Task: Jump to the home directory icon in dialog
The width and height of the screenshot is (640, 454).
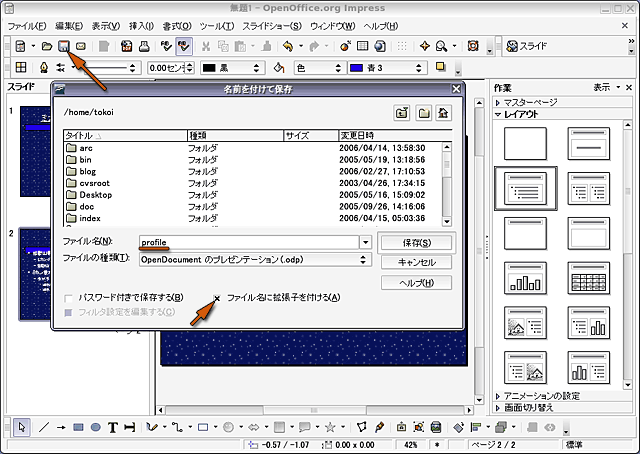Action: click(x=443, y=113)
